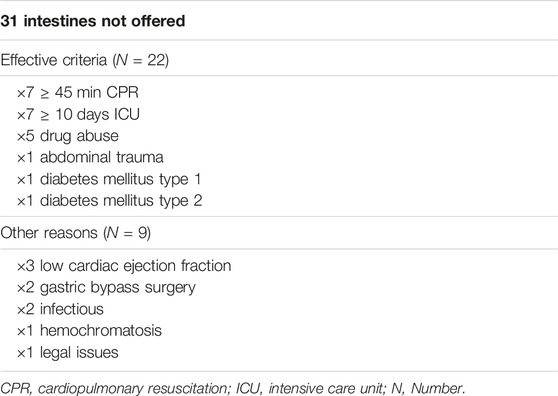Select the '×1 hemochromatosis' entry

click(x=89, y=331)
